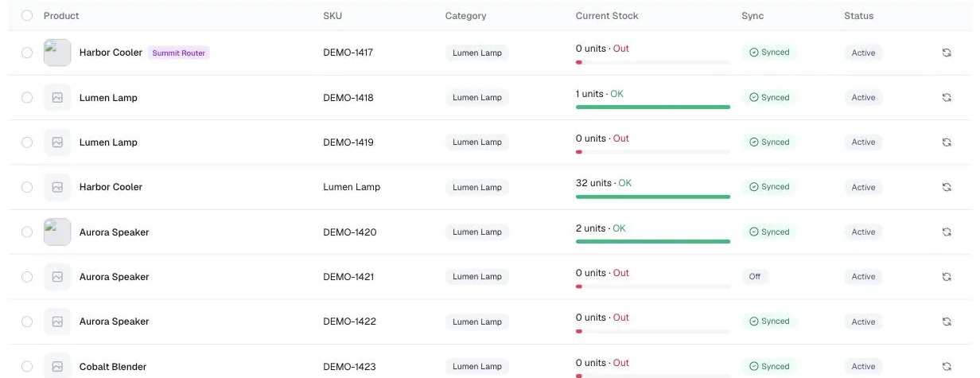Select the checkbox for the 32 units Harbor Cooler
980x378 pixels.
[x=27, y=187]
